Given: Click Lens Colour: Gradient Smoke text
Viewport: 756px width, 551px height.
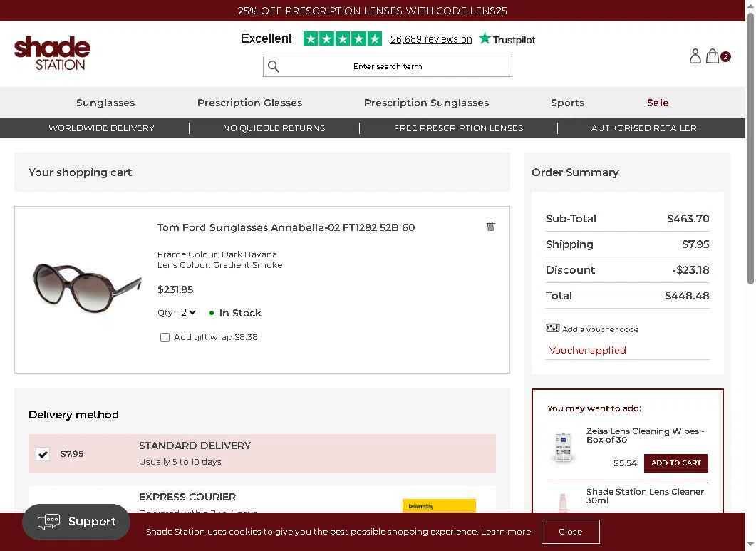Looking at the screenshot, I should pyautogui.click(x=220, y=265).
